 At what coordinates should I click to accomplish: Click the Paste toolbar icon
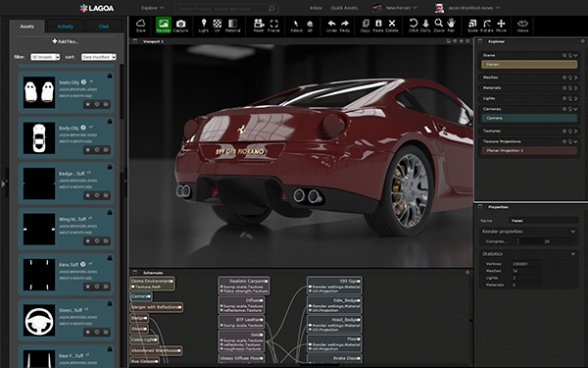click(378, 26)
